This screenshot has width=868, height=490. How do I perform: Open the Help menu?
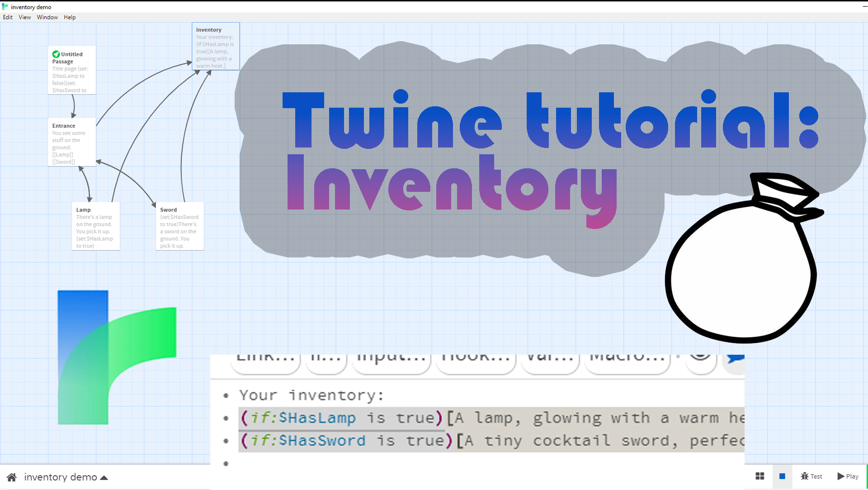[70, 17]
